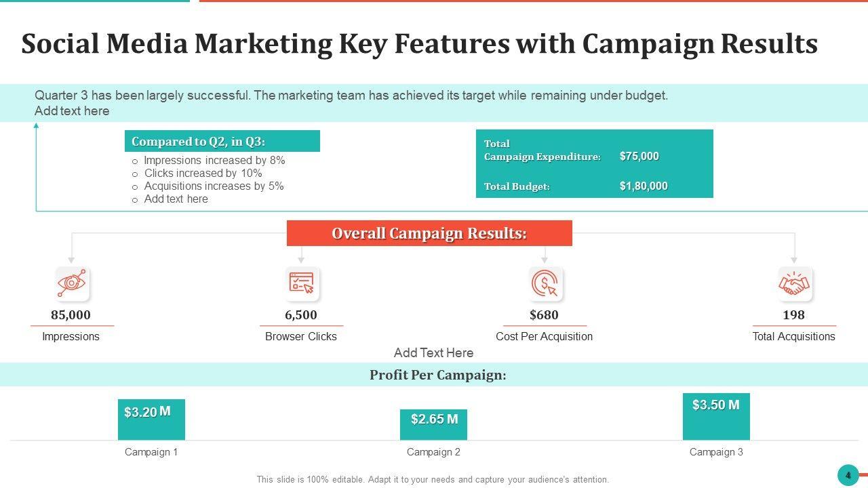Click the 85,000 impressions figure

71,315
